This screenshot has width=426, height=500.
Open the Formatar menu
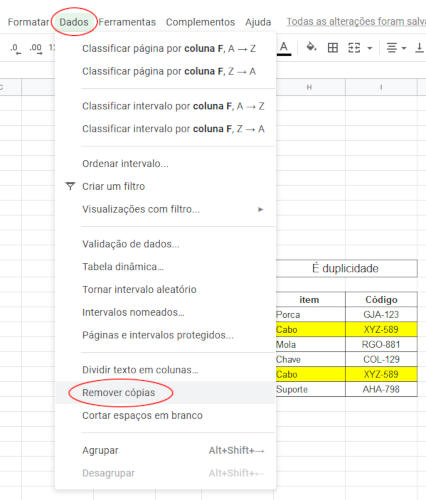pos(28,22)
